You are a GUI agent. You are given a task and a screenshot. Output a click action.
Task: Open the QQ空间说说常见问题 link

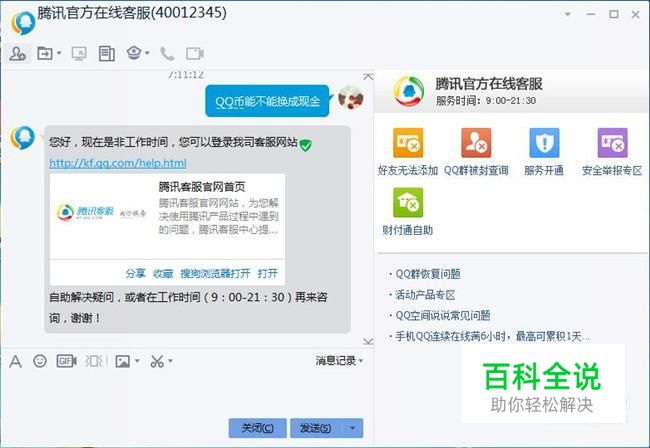[x=443, y=315]
